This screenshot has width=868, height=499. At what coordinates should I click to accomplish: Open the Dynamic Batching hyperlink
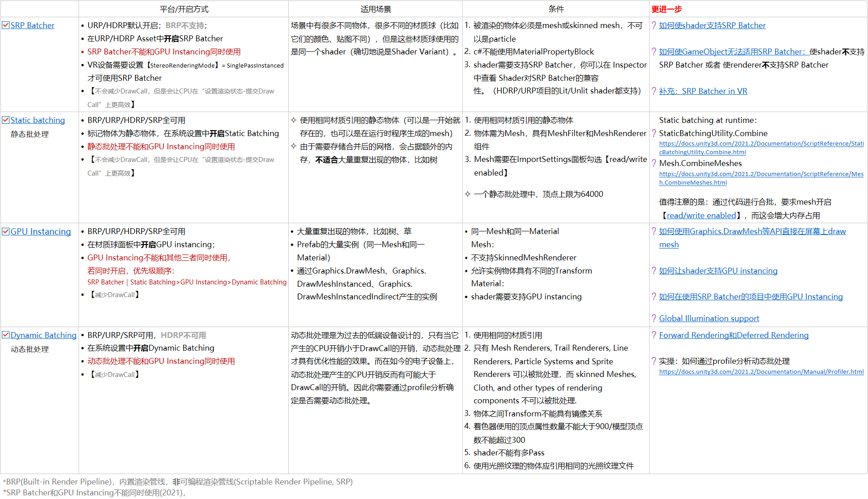pyautogui.click(x=43, y=335)
